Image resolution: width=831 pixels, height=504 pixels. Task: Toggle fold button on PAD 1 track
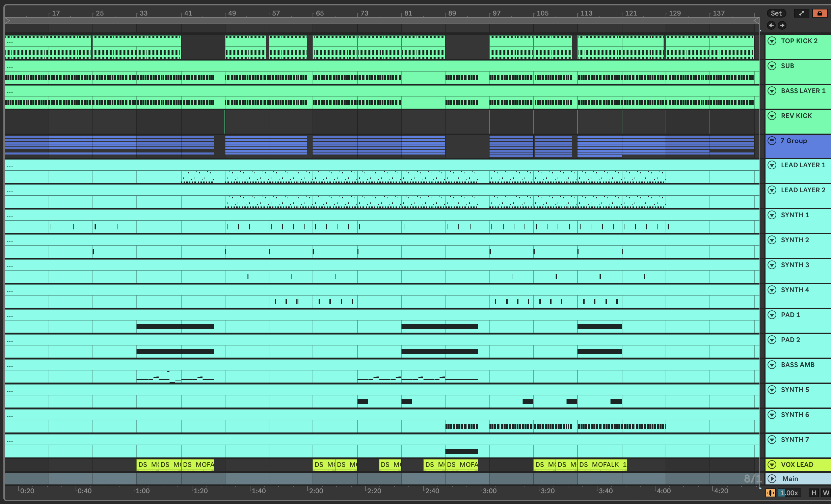point(772,315)
